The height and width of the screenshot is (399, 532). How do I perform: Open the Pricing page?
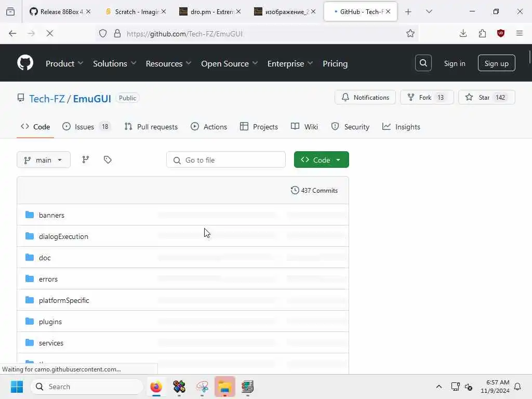pyautogui.click(x=335, y=63)
